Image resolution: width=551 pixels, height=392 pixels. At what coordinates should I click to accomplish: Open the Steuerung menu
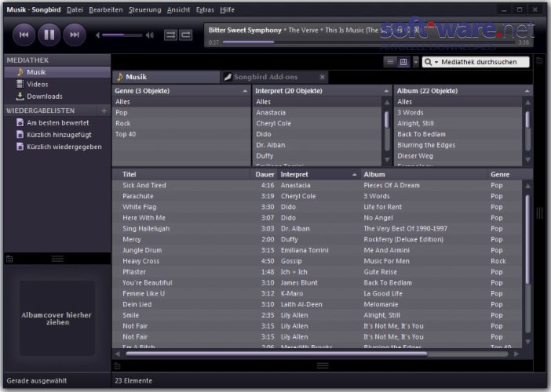click(x=144, y=10)
